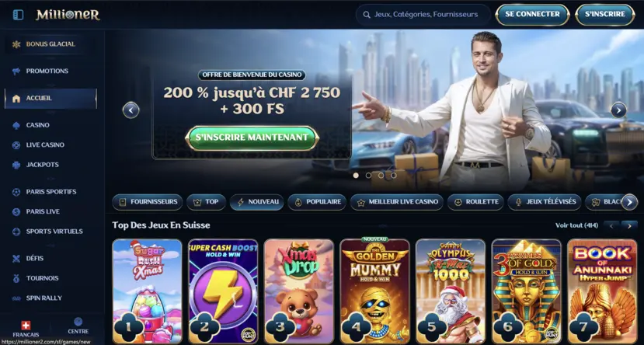644x345 pixels.
Task: Go to Paris Sportifs football icon
Action: (x=16, y=192)
